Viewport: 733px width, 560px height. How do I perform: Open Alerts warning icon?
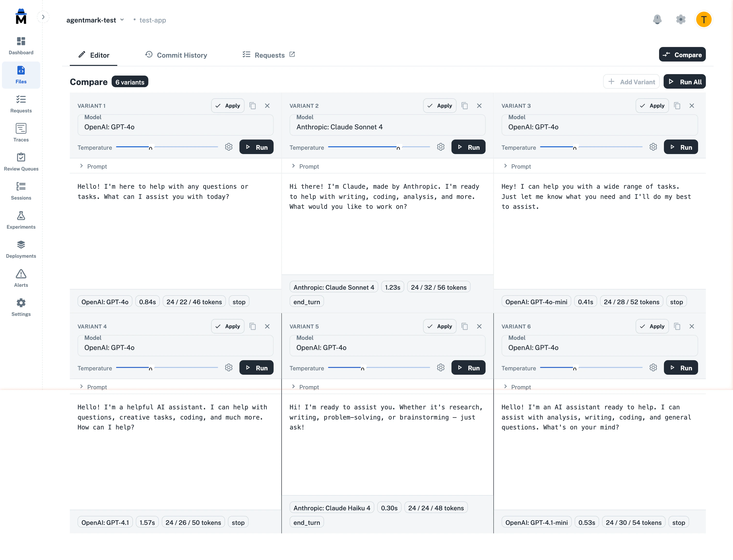coord(21,278)
